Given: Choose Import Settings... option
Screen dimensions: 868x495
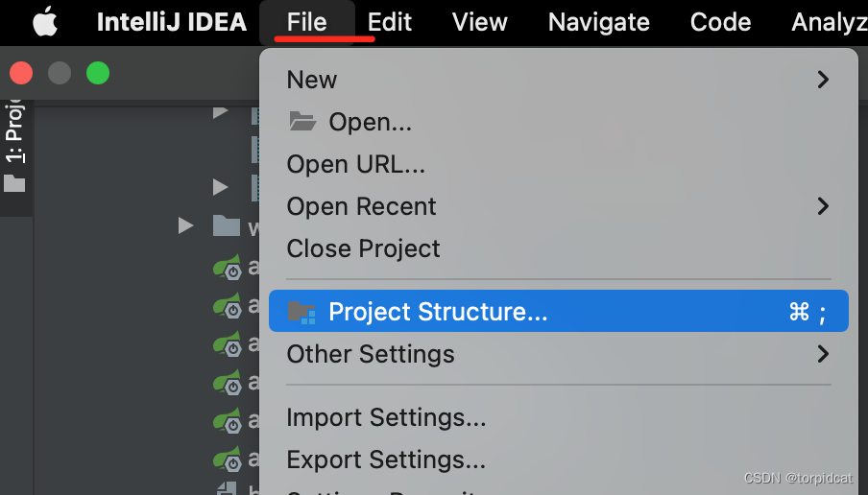Looking at the screenshot, I should click(x=386, y=417).
